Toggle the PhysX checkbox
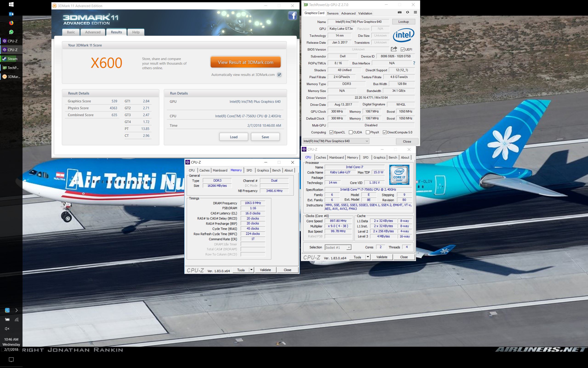The image size is (588, 368). click(368, 132)
